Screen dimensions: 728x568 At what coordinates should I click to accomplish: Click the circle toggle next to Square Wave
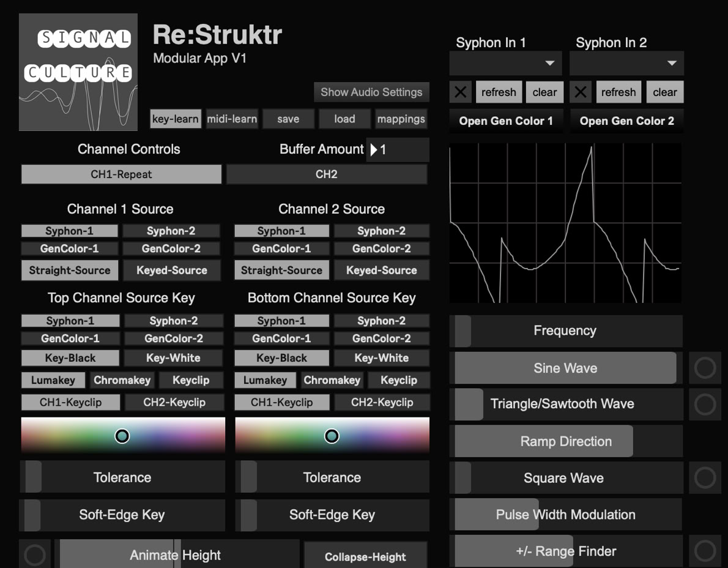(x=705, y=477)
